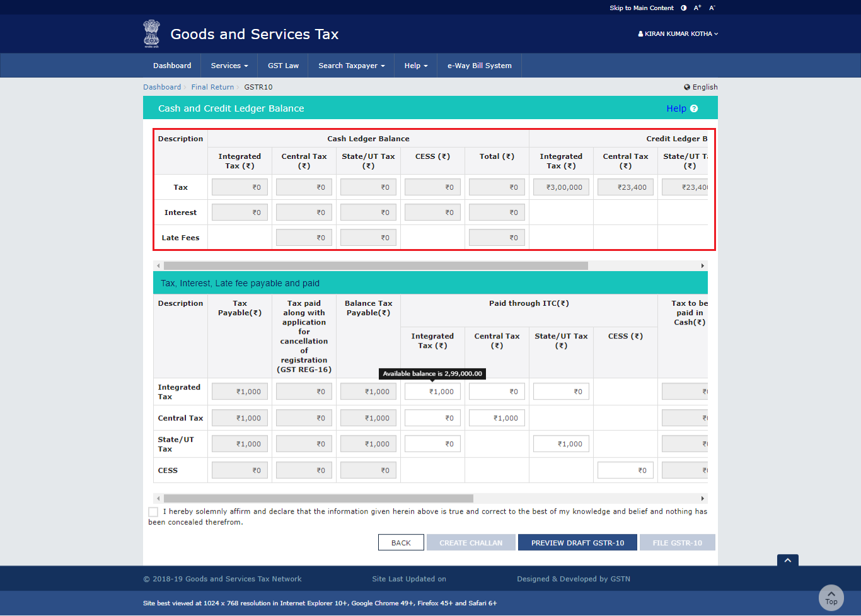
Task: Open the Services dropdown menu
Action: 228,65
